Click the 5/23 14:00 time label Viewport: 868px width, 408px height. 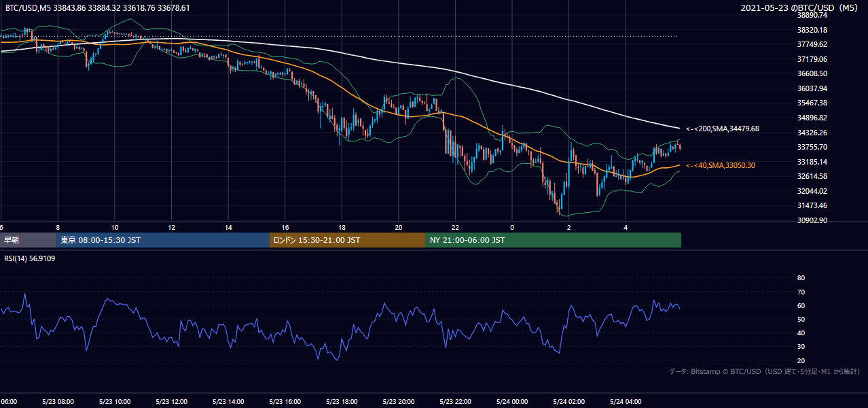228,402
